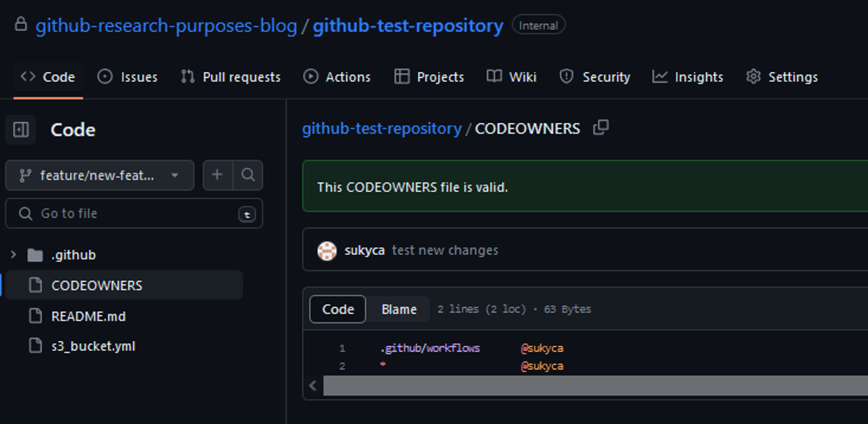
Task: Click the search magnifier next to branch selector
Action: tap(248, 175)
